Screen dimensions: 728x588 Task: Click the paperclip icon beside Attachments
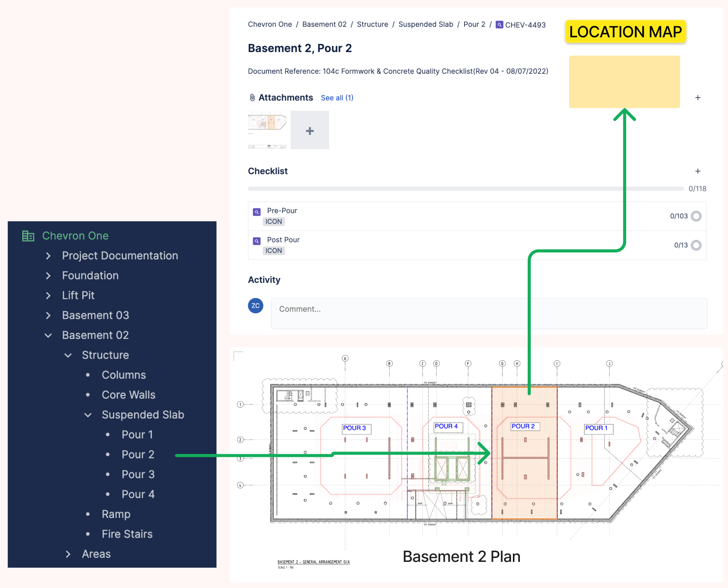pos(252,97)
